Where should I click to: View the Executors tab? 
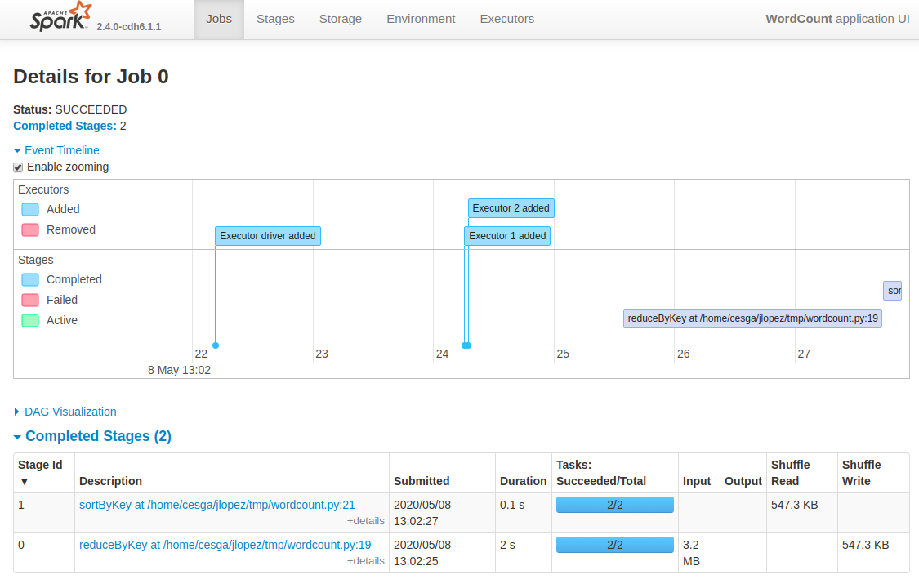click(x=507, y=19)
